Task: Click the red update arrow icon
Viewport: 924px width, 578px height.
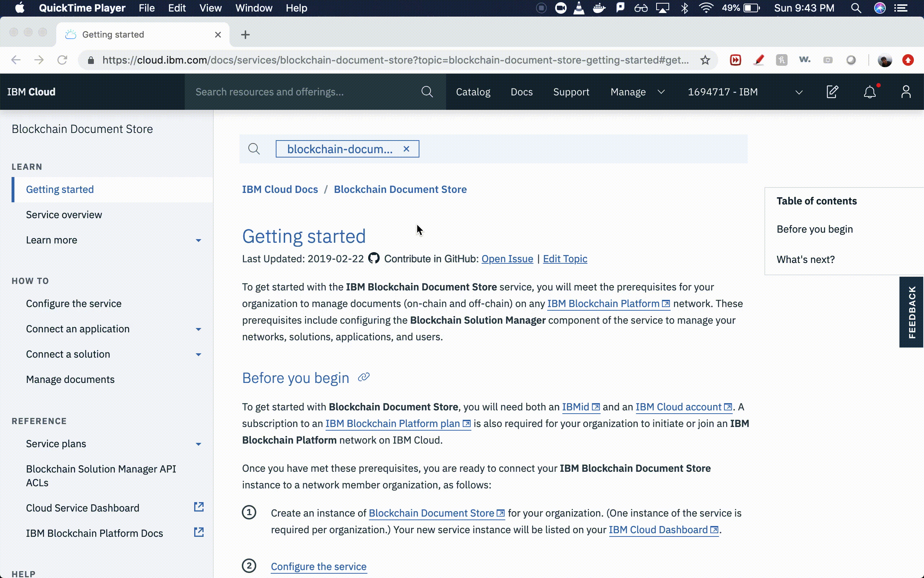Action: [908, 60]
